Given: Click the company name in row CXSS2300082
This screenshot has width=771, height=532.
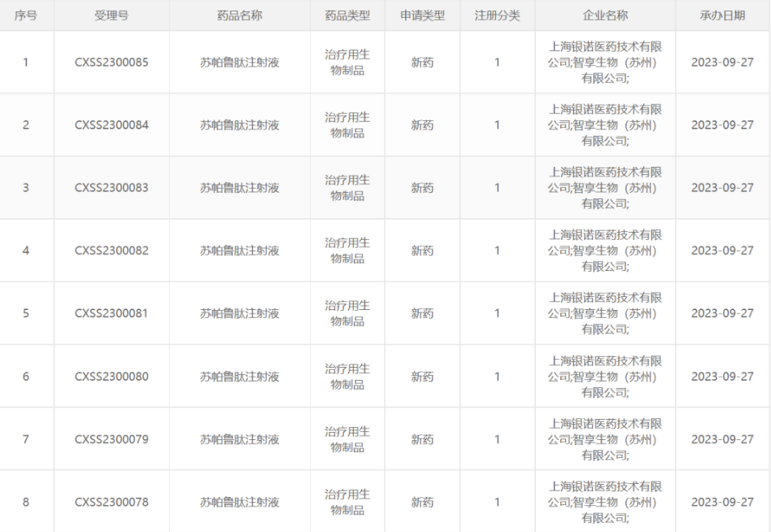Looking at the screenshot, I should pos(605,251).
